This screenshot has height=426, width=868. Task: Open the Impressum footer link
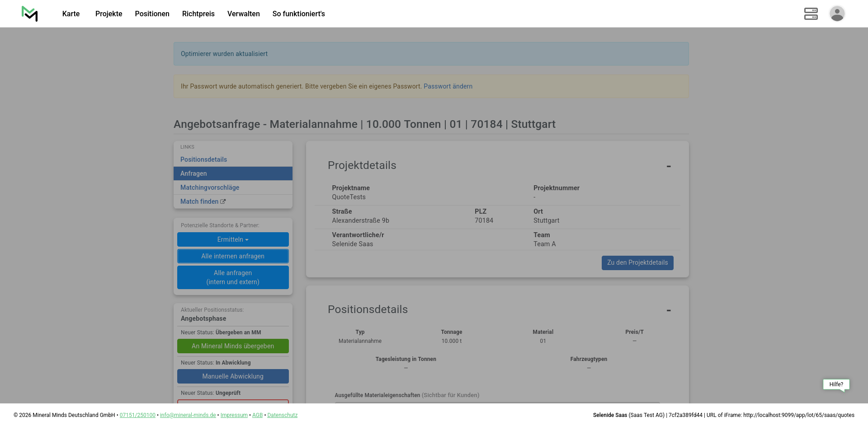click(234, 415)
